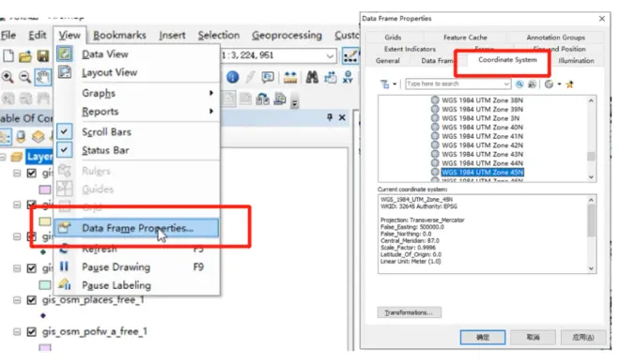Click the 取消 Cancel button
Viewport: 620px width, 364px height.
(533, 337)
